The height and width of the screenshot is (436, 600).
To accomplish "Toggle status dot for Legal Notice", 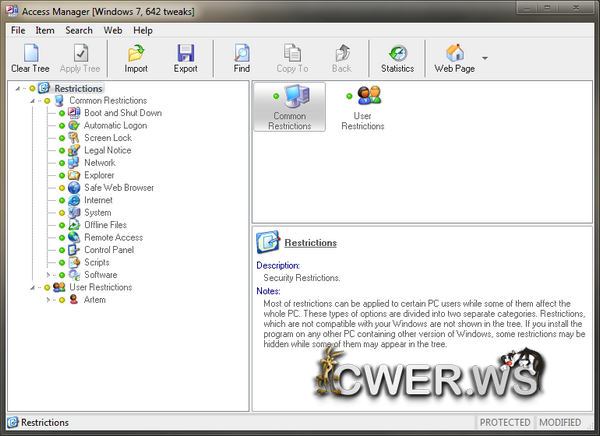I will [62, 150].
